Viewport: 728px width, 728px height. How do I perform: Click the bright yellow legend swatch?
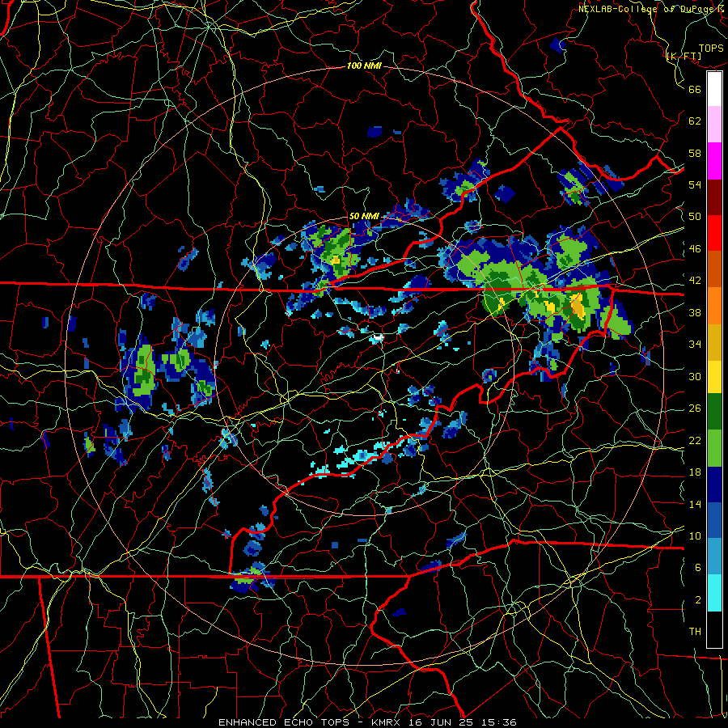tap(714, 376)
